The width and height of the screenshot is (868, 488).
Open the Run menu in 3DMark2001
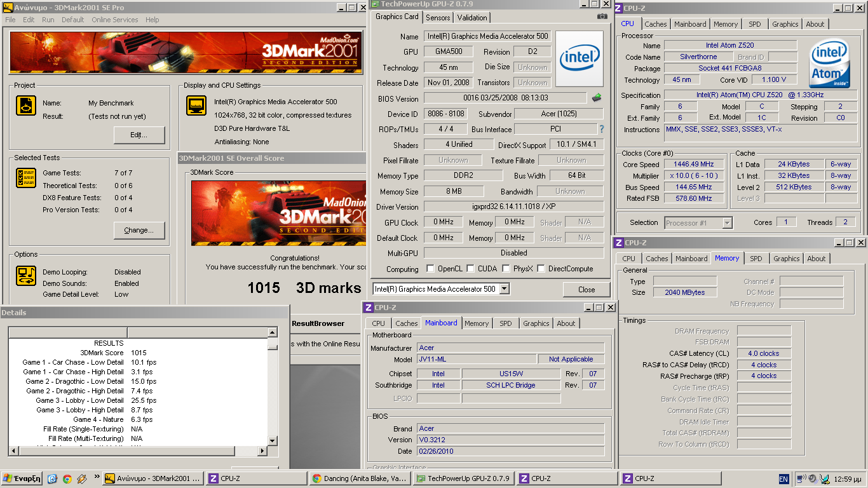[x=48, y=20]
